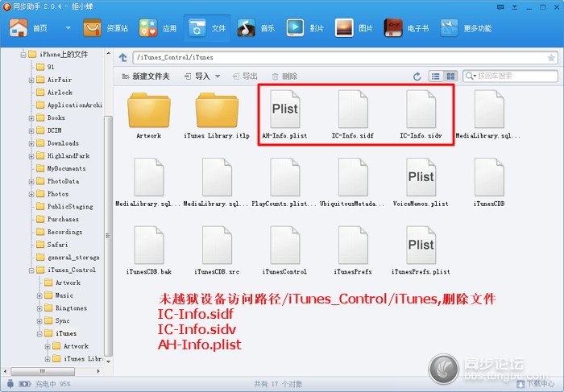Open the 电子书 ebooks section

point(406,28)
